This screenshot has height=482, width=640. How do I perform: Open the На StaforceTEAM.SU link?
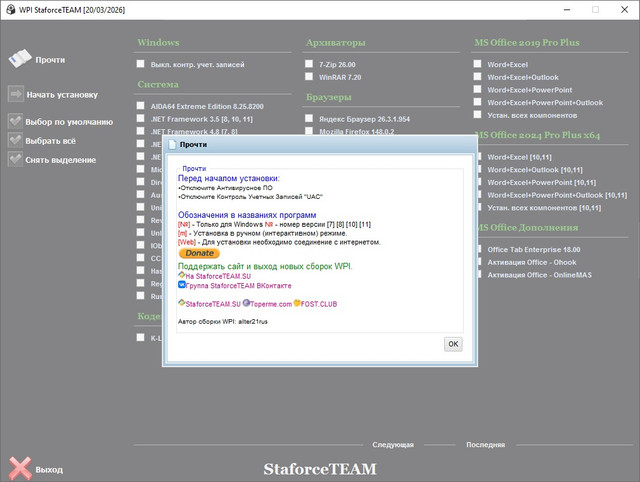pyautogui.click(x=218, y=276)
